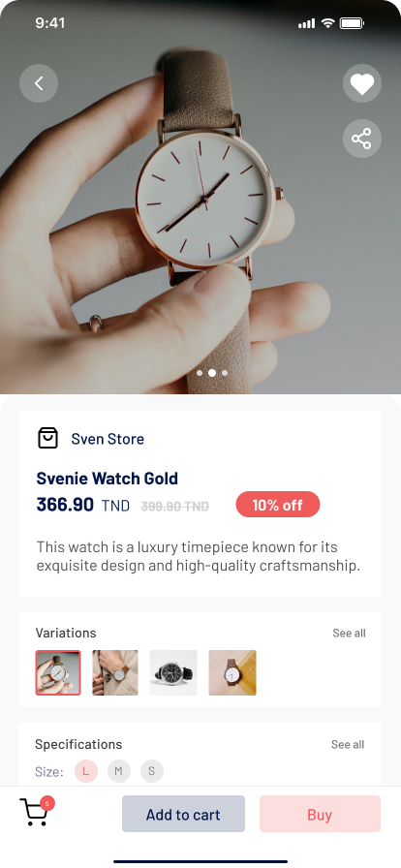Go to first image carousel dot
The height and width of the screenshot is (868, 401).
(200, 373)
